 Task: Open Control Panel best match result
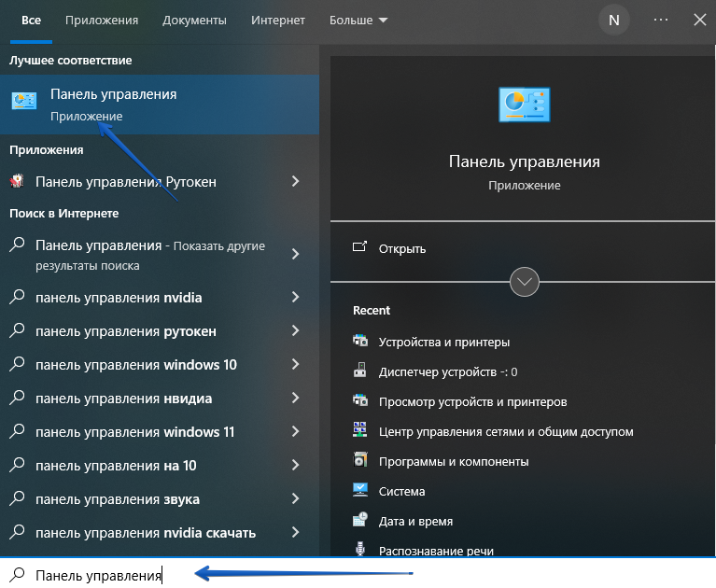pyautogui.click(x=159, y=104)
